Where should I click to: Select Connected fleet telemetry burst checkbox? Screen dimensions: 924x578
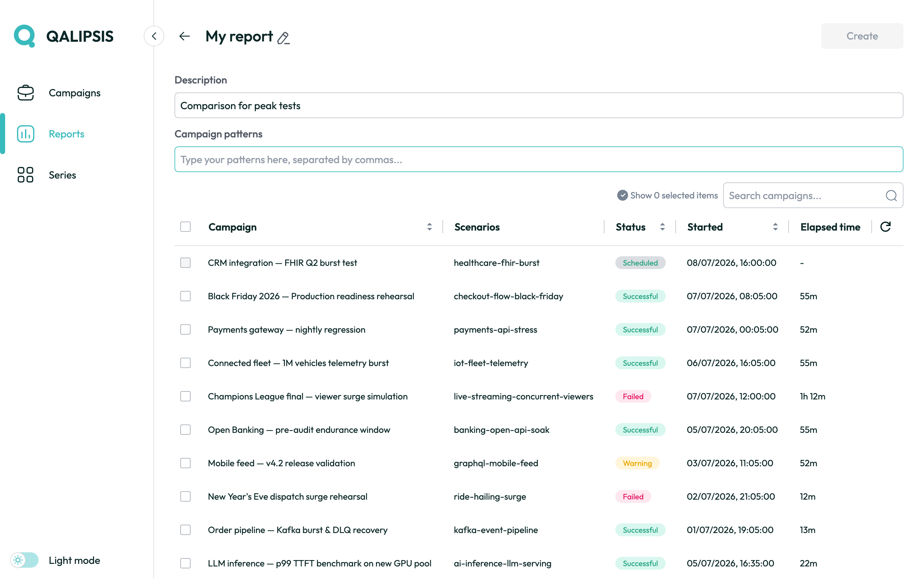click(185, 363)
